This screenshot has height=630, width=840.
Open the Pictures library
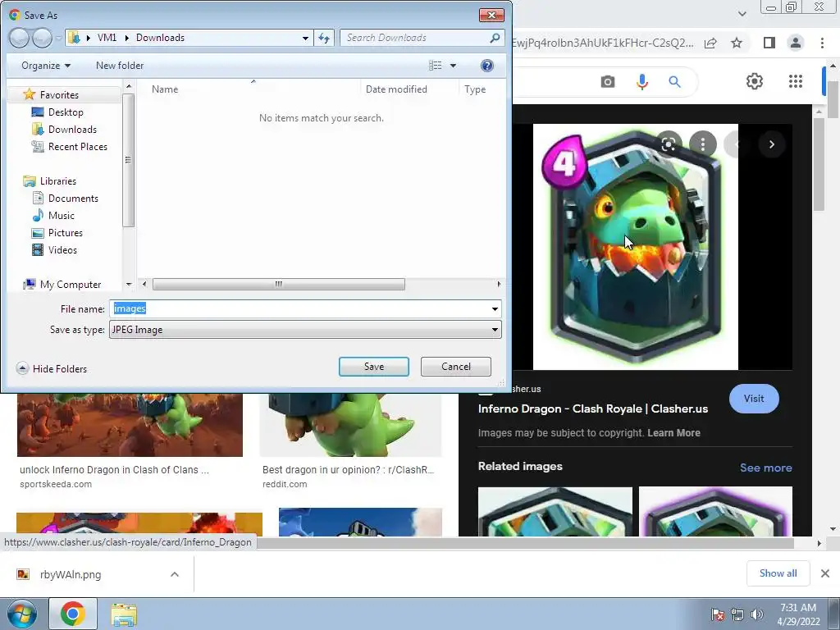point(66,232)
